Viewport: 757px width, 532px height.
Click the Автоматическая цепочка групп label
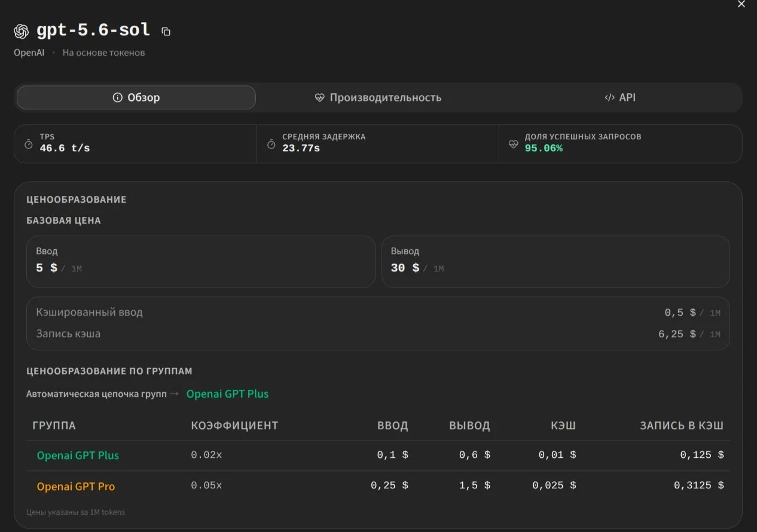coord(96,394)
